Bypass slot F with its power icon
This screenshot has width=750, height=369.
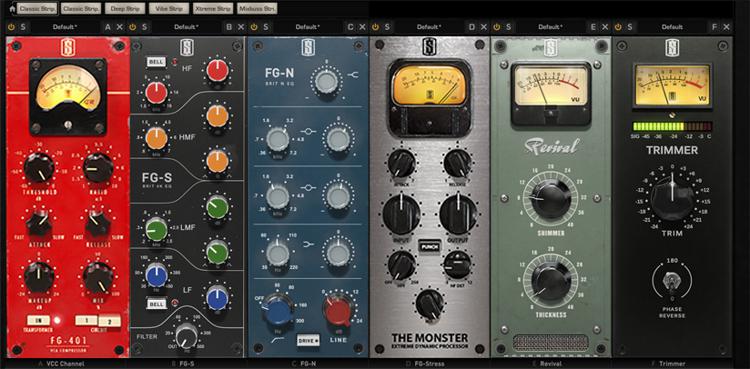pyautogui.click(x=618, y=27)
